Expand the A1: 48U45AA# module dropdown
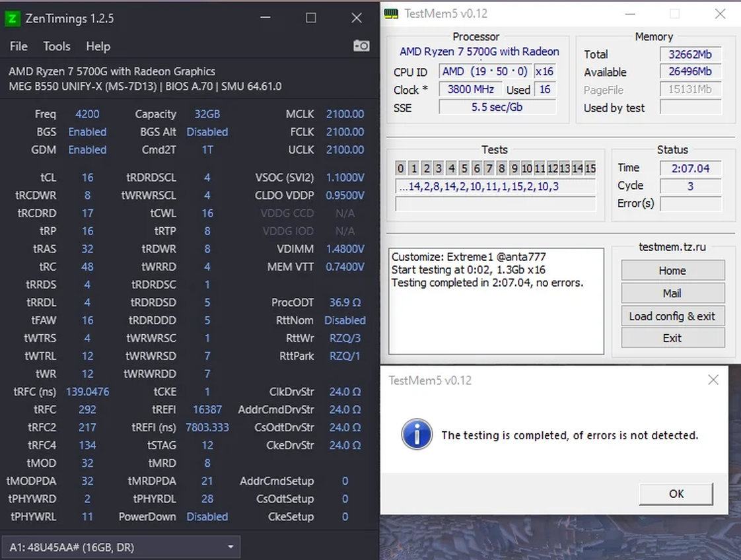 click(121, 547)
